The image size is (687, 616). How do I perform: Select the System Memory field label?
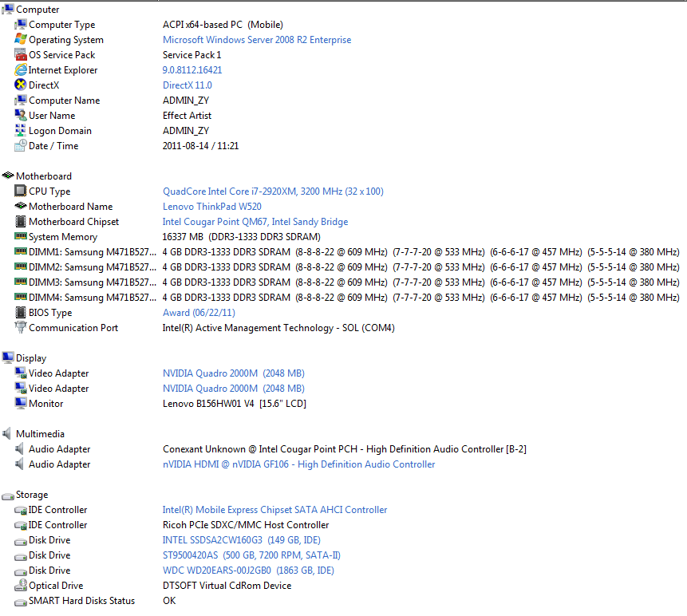pyautogui.click(x=63, y=237)
